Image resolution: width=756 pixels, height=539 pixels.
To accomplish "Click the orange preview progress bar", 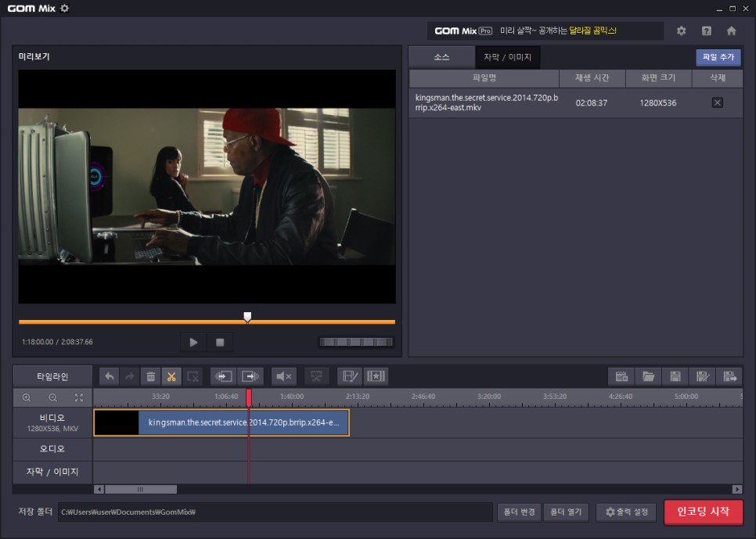I will point(207,322).
